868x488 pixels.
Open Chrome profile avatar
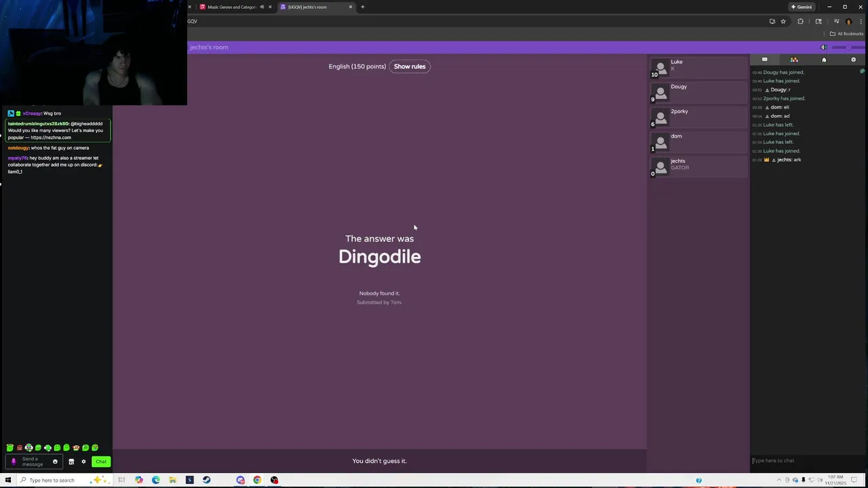click(848, 22)
